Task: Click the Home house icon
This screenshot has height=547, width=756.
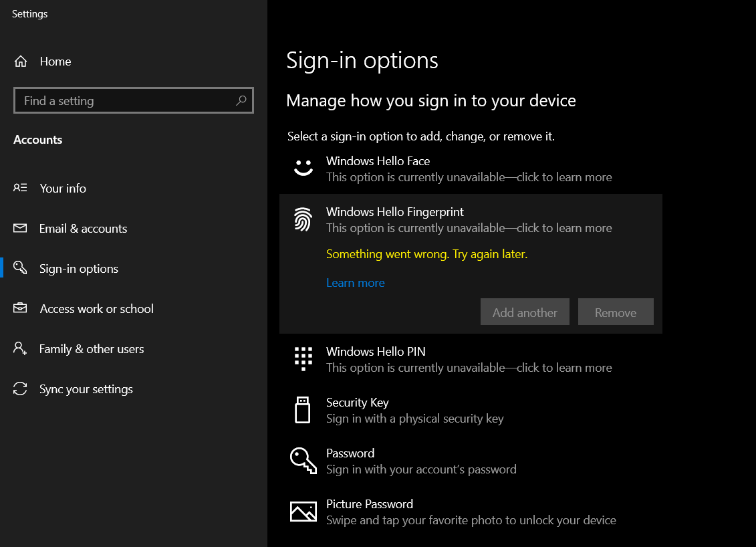Action: 21,62
